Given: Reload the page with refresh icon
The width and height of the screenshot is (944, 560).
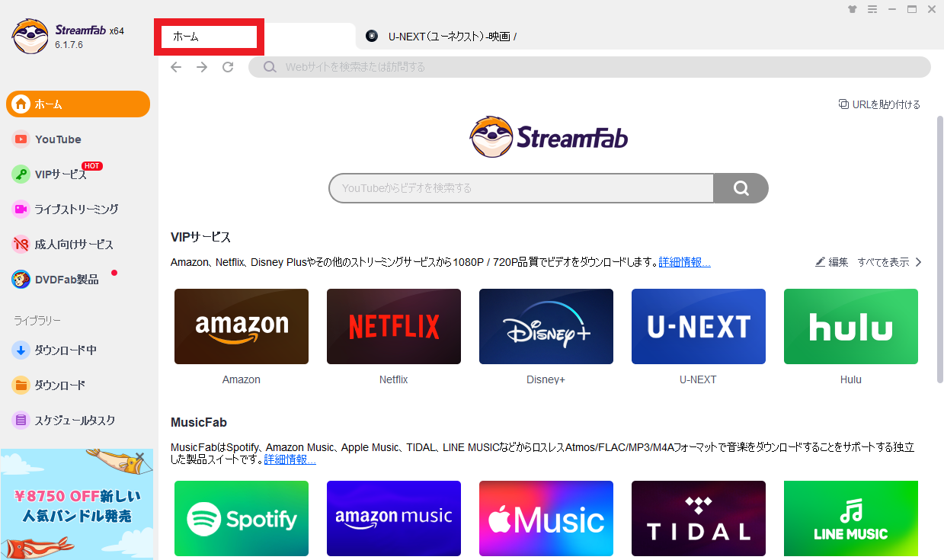Looking at the screenshot, I should 228,67.
